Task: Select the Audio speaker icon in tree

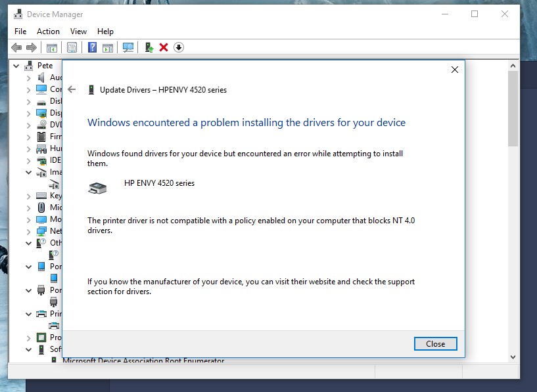Action: tap(41, 77)
